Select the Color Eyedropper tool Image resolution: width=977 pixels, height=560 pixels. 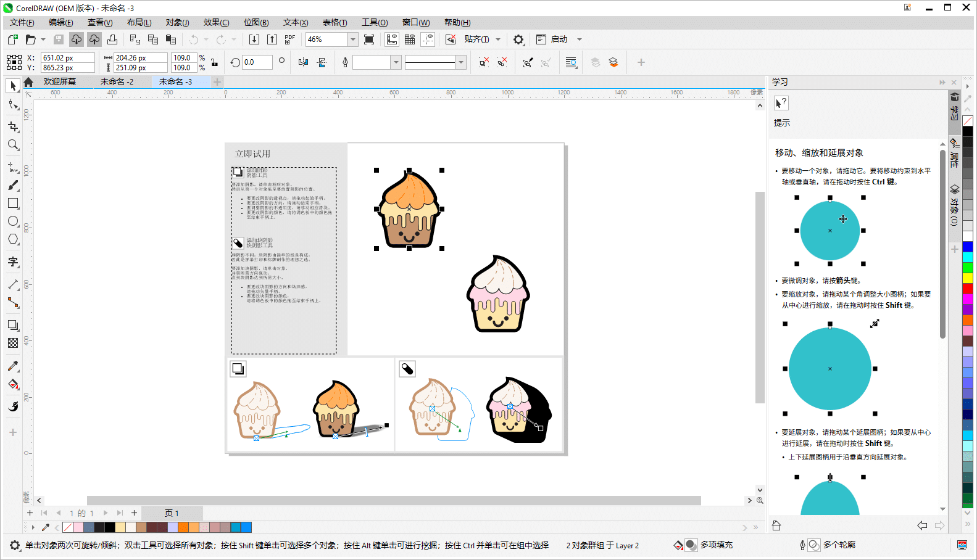coord(13,366)
